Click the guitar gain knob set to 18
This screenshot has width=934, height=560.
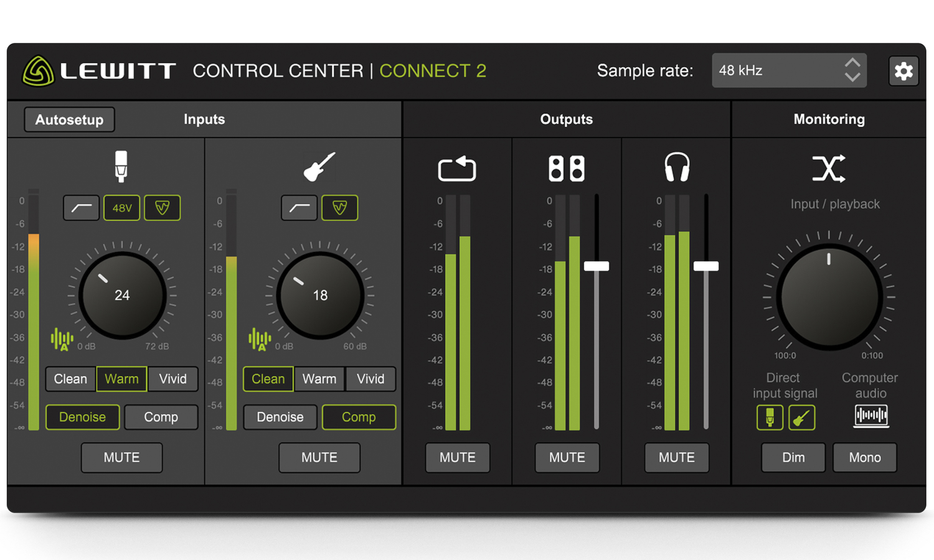320,296
